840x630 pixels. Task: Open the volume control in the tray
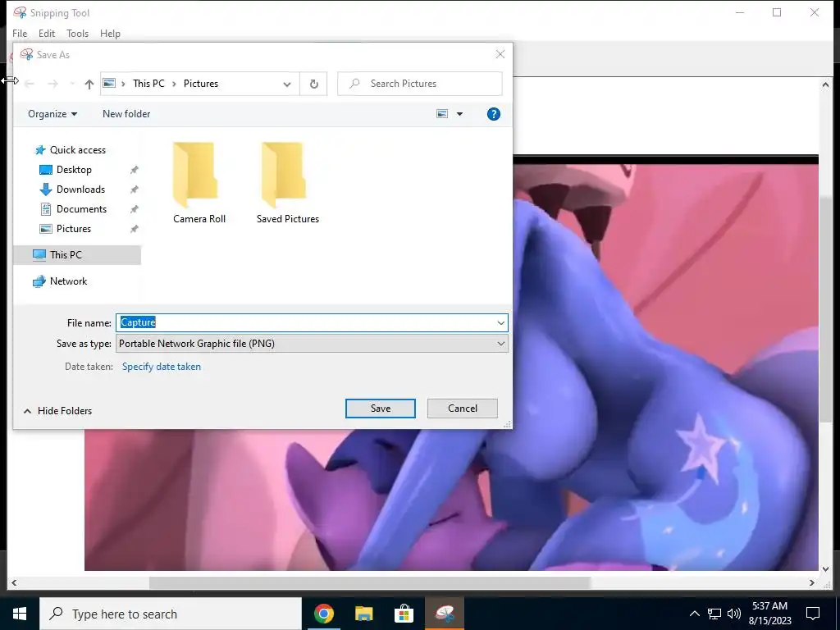click(734, 614)
